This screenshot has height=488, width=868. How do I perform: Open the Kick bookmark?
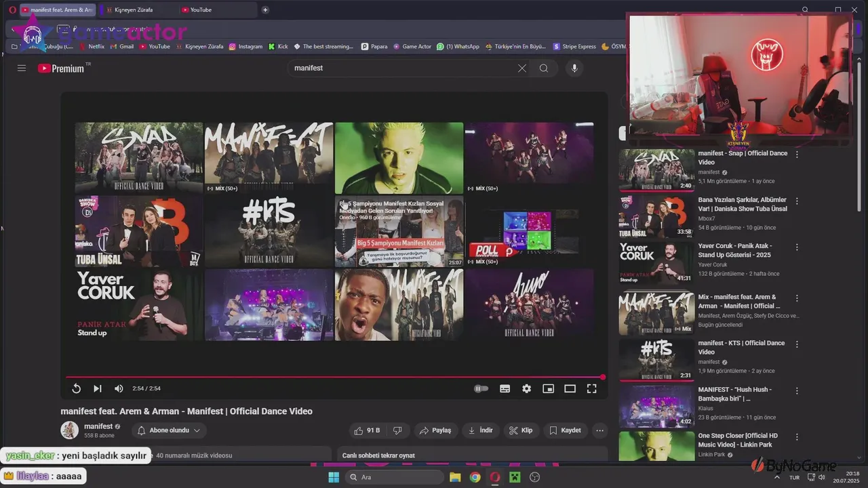pyautogui.click(x=278, y=47)
